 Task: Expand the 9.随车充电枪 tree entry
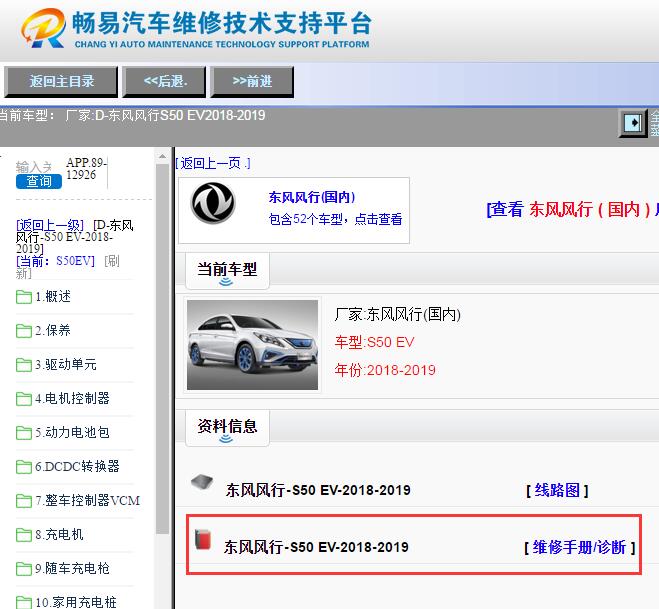tap(72, 569)
